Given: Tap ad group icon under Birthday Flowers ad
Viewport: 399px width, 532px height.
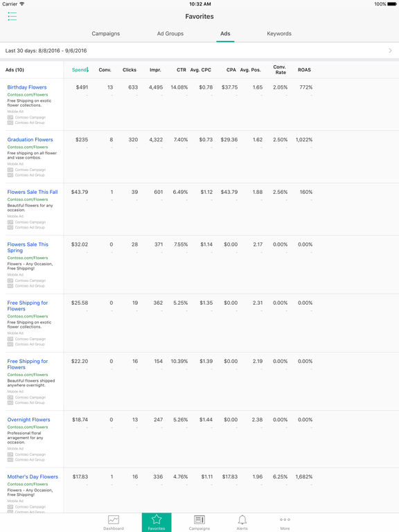Looking at the screenshot, I should pos(10,123).
